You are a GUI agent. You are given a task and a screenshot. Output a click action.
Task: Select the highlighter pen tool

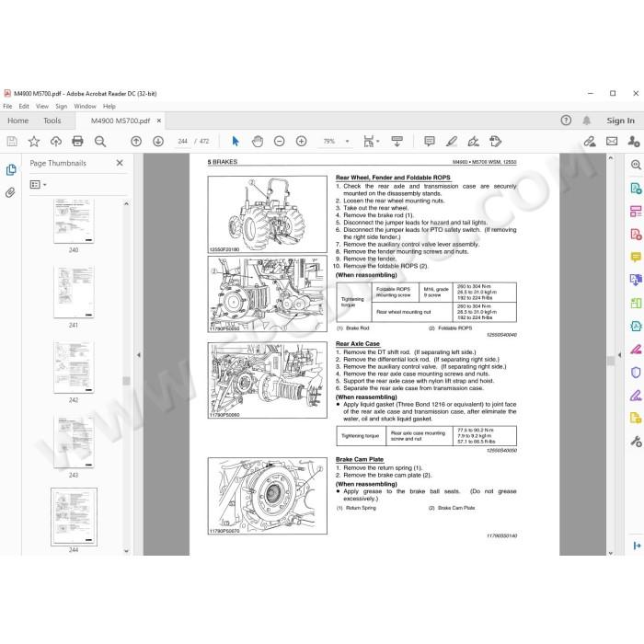[452, 142]
